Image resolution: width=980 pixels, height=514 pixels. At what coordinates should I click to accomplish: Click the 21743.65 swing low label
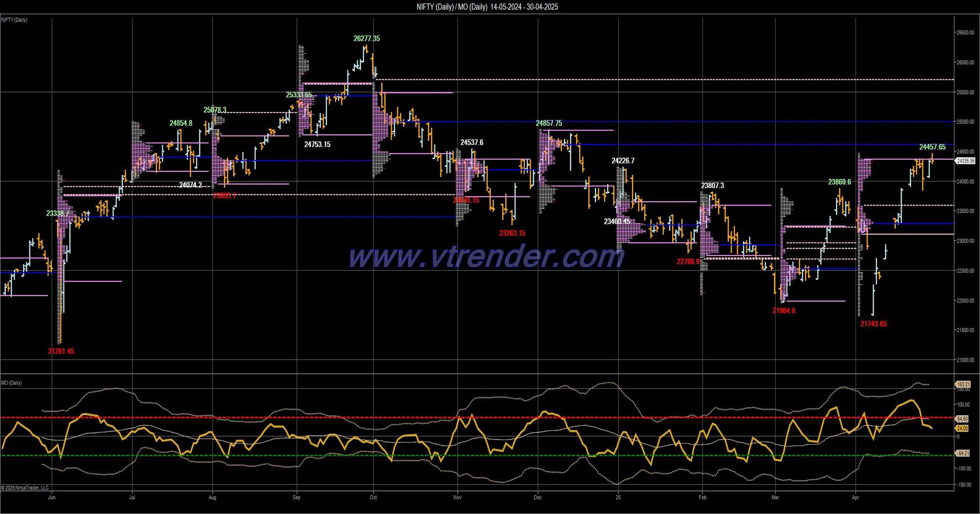(x=873, y=324)
